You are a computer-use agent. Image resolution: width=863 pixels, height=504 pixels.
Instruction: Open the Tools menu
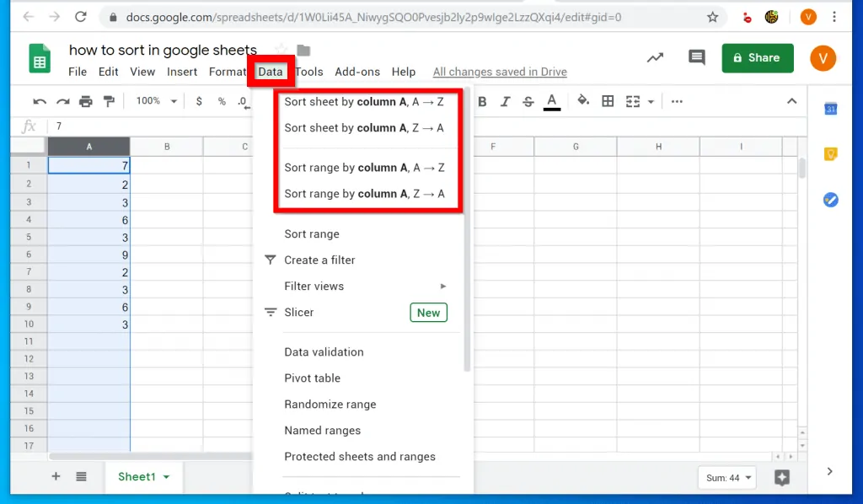[308, 72]
